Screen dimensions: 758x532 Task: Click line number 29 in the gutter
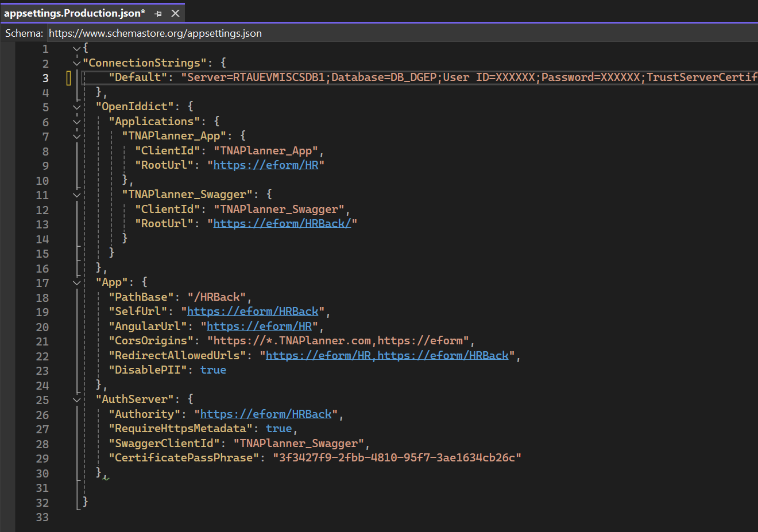42,459
